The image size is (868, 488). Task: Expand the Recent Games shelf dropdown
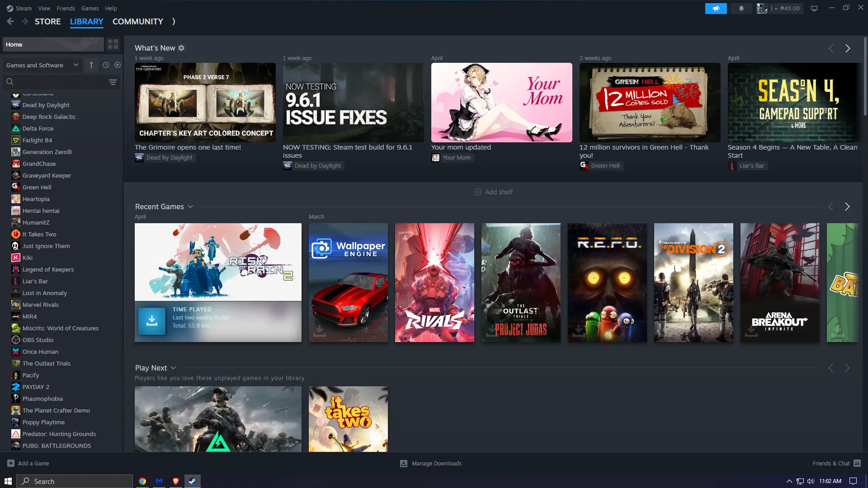point(190,206)
